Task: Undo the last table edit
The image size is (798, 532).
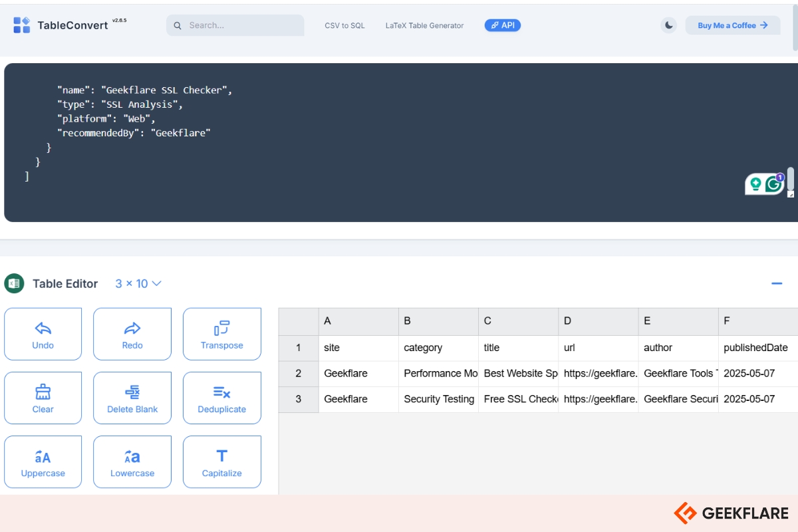Action: tap(43, 334)
